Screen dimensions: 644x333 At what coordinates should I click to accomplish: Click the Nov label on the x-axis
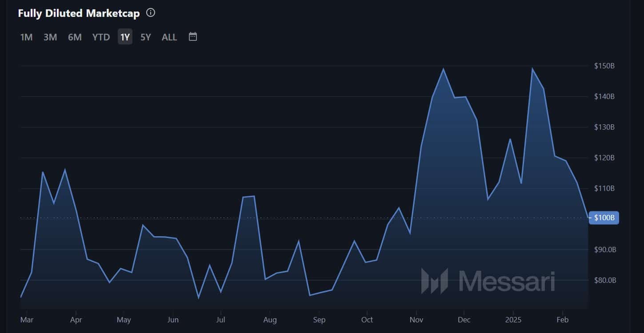click(x=416, y=320)
